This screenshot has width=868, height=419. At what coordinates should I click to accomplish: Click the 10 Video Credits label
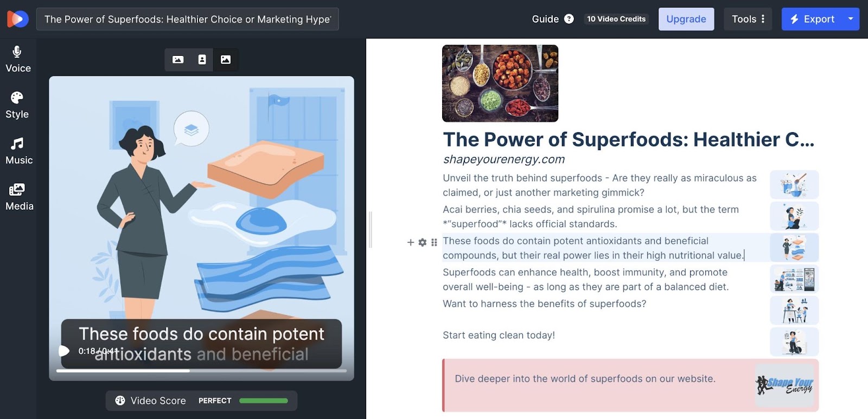[616, 18]
